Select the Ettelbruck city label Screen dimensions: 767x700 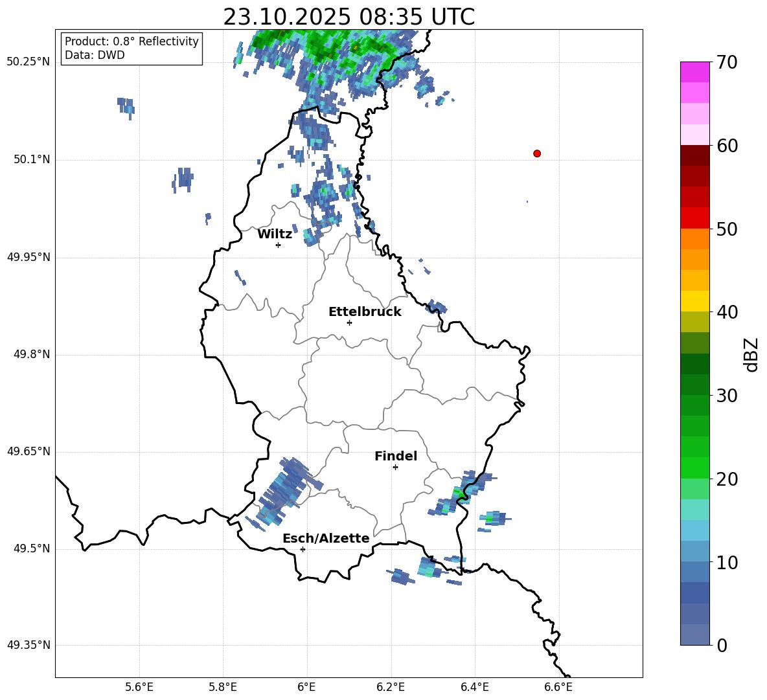click(x=365, y=312)
